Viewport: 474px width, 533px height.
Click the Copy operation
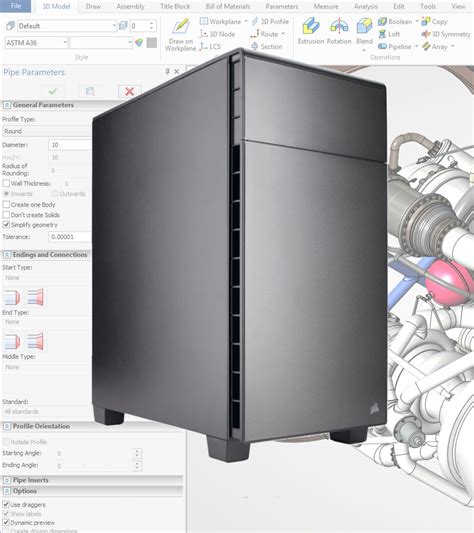[x=435, y=22]
